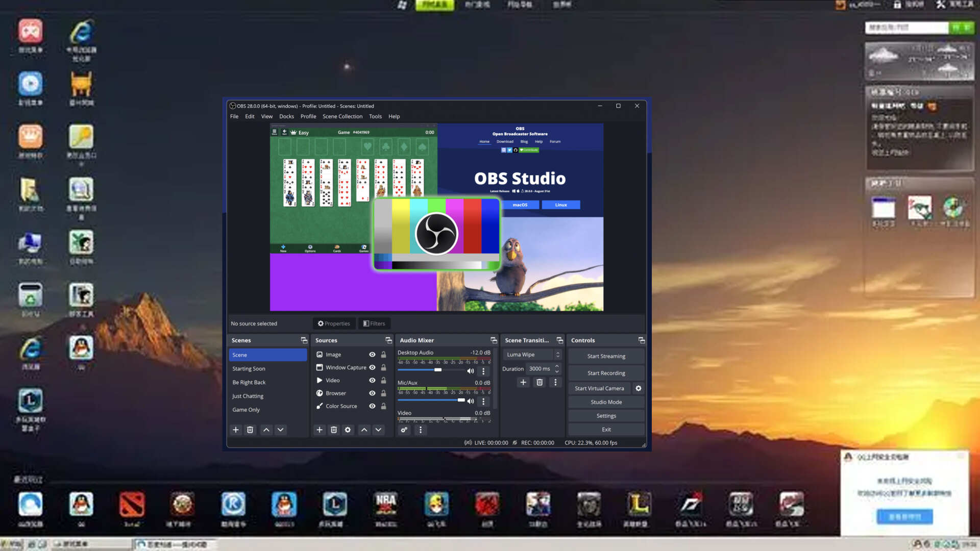The width and height of the screenshot is (980, 551).
Task: Open the Scene Collection menu
Action: 342,116
